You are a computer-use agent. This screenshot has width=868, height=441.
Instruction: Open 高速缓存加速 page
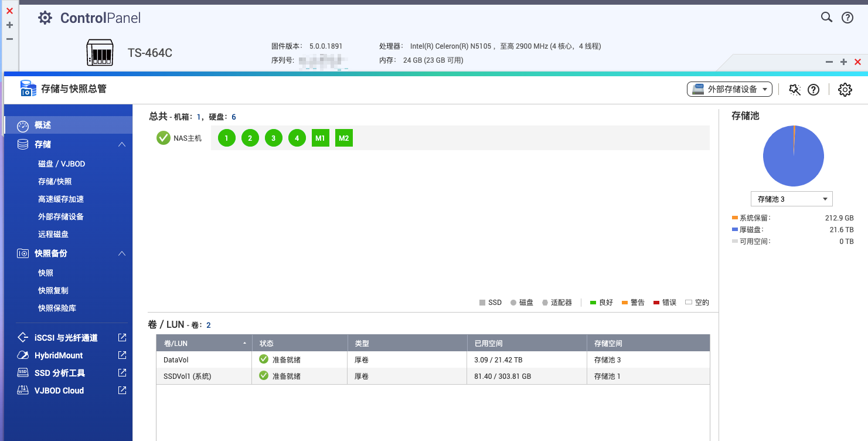pyautogui.click(x=61, y=199)
